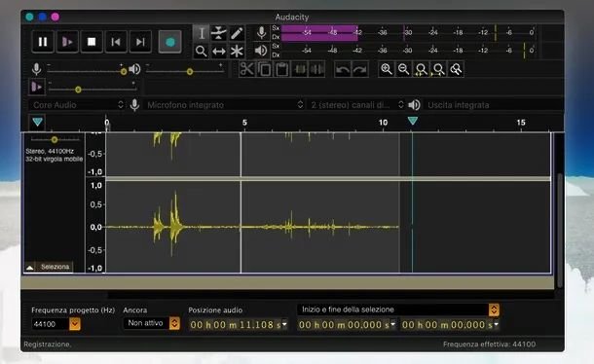Collapse the track with the triangle button
This screenshot has height=364, width=594.
pos(30,268)
